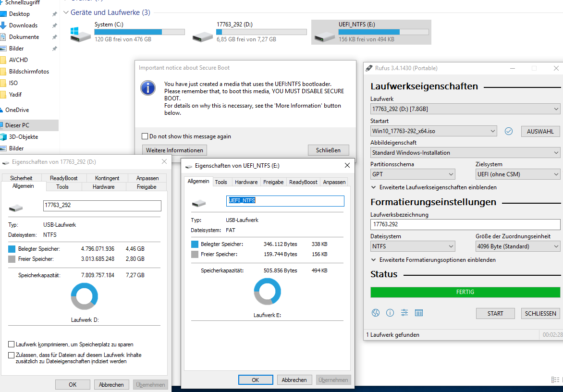
Task: Open Rufus settings sliders icon
Action: 404,312
